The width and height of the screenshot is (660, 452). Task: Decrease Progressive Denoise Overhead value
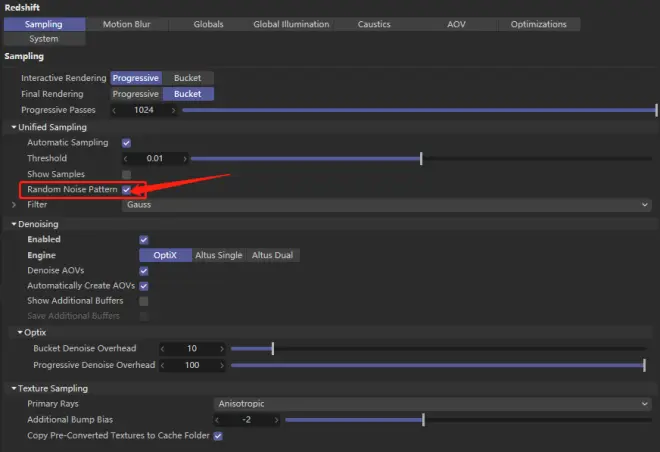tap(162, 365)
